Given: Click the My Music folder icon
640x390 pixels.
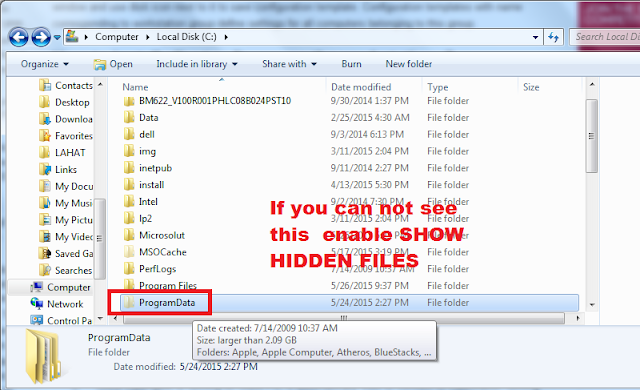Looking at the screenshot, I should (44, 202).
